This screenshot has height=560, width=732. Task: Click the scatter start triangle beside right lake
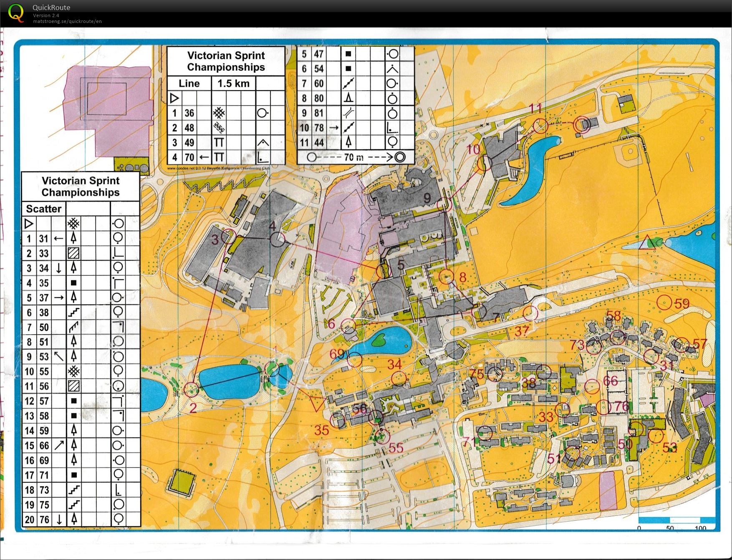647,243
